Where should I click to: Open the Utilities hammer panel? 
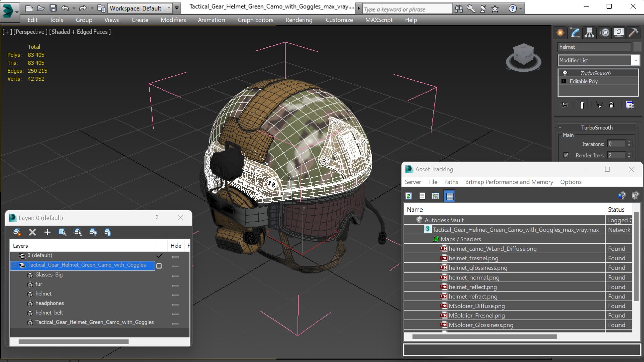point(633,33)
